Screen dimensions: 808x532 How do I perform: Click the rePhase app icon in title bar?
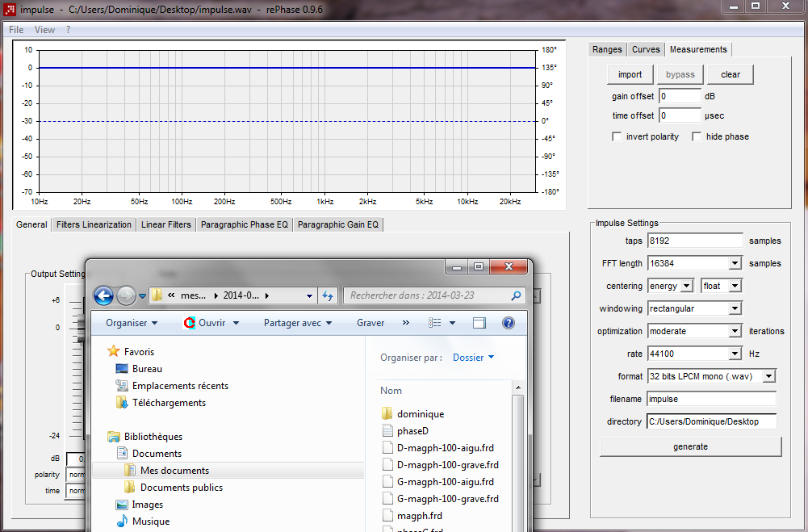click(9, 9)
